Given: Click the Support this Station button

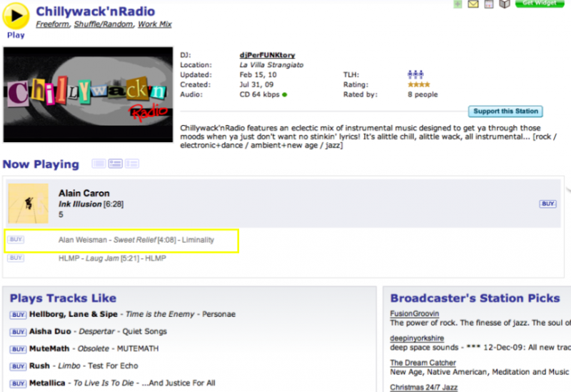Looking at the screenshot, I should [x=506, y=111].
